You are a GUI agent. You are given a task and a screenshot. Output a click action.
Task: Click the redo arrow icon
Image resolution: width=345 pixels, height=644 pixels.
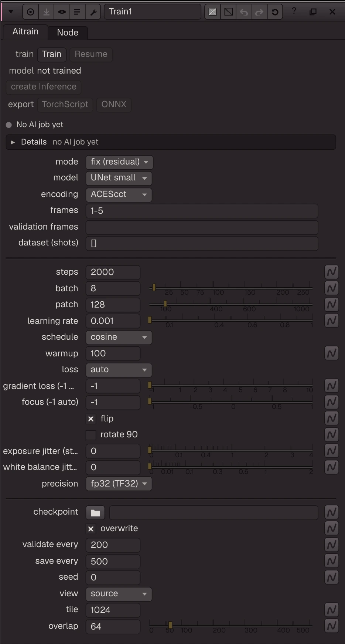(x=259, y=12)
